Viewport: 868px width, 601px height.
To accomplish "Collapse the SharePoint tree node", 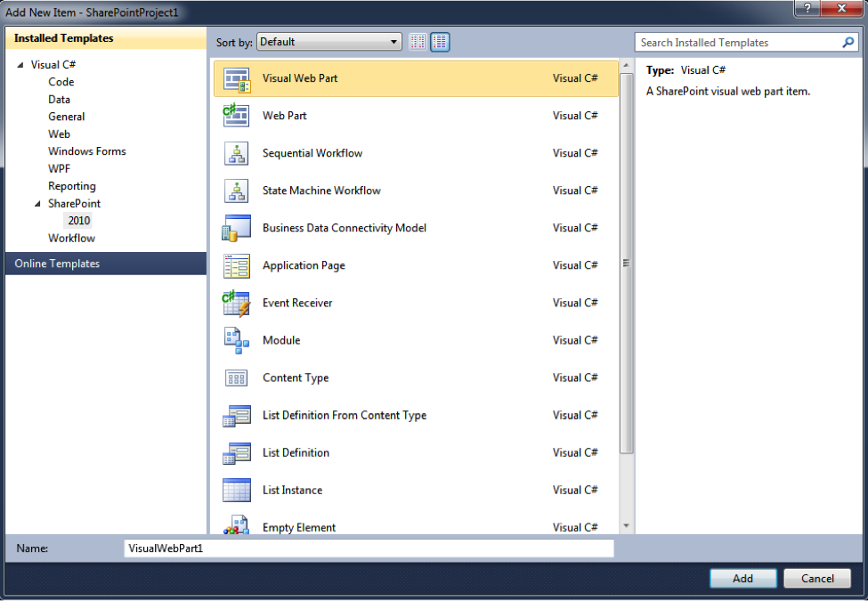I will tap(37, 204).
